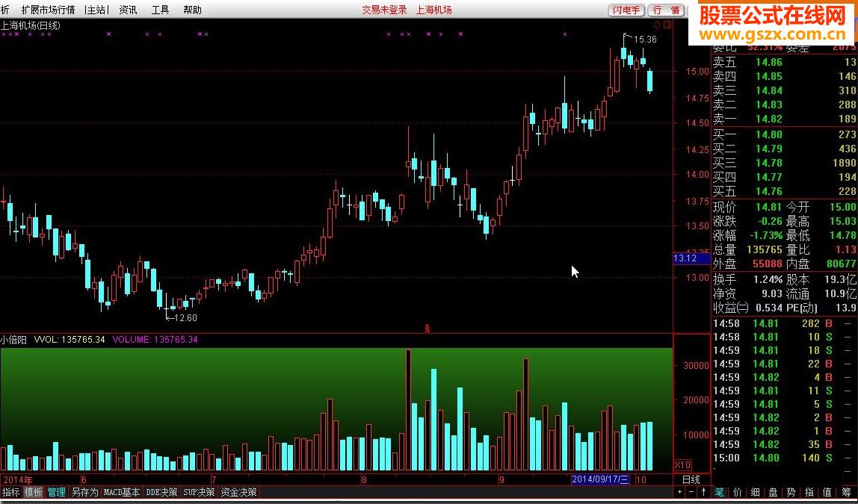Click the 收益(三) 0.534 value
The image size is (858, 504).
tap(769, 308)
